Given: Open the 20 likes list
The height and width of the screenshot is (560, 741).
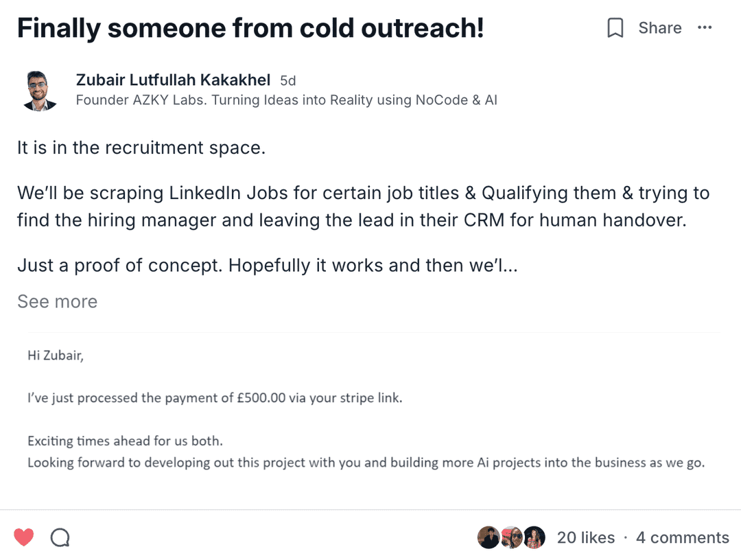Looking at the screenshot, I should 585,537.
